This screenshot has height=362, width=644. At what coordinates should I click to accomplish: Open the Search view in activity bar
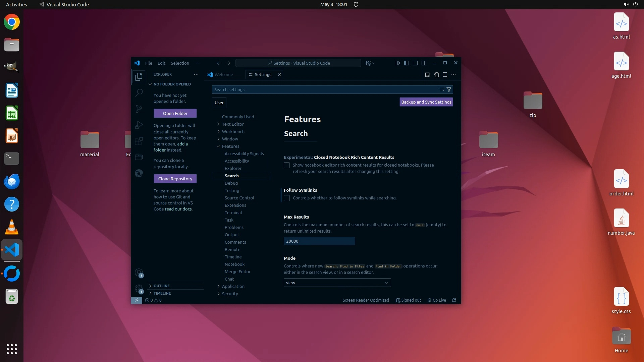click(x=139, y=93)
